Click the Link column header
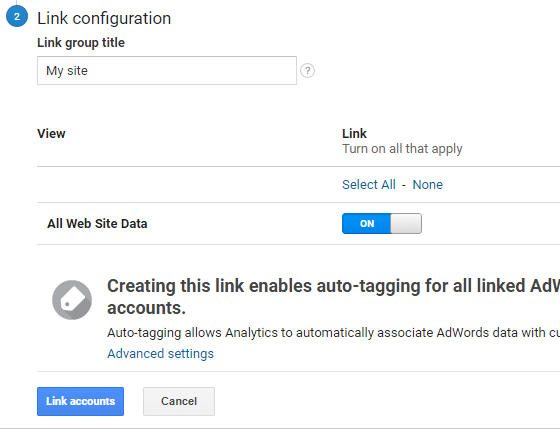Viewport: 560px width, 432px height. 354,134
